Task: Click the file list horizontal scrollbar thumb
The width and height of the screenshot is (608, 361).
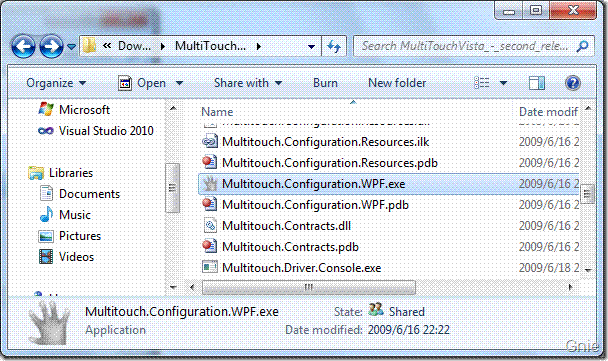Action: point(309,287)
